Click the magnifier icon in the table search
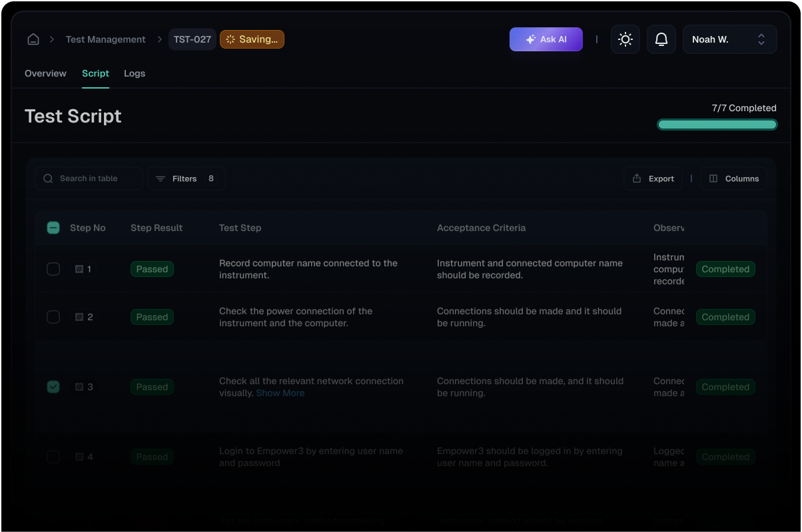802x532 pixels. (47, 178)
